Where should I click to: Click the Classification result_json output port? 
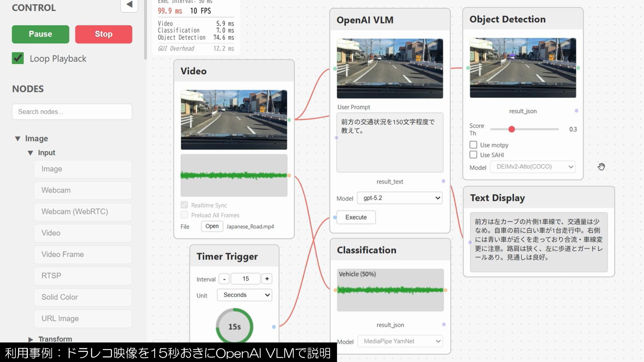click(x=444, y=324)
